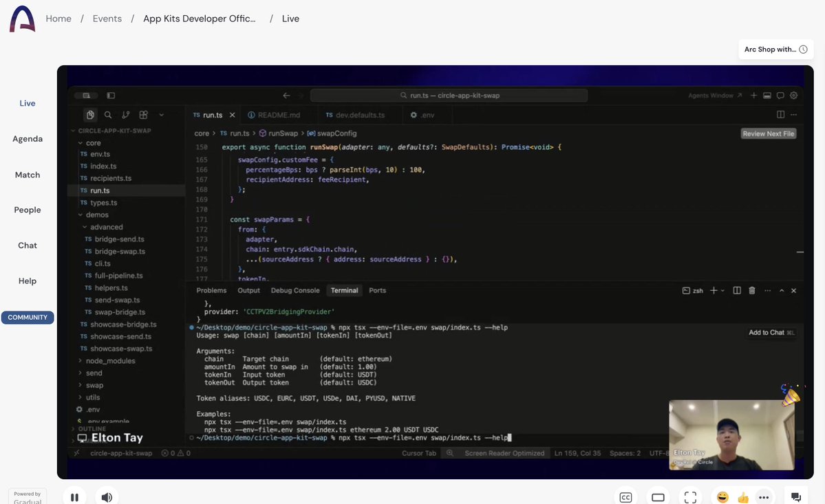Click the Powered by Gradual badge
Viewport: 825px width, 504px height.
[x=28, y=497]
